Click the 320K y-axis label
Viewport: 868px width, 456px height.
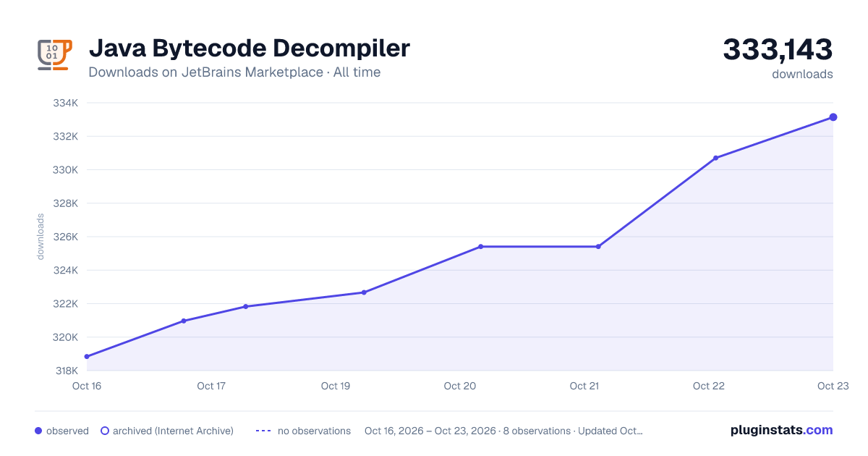pos(65,337)
